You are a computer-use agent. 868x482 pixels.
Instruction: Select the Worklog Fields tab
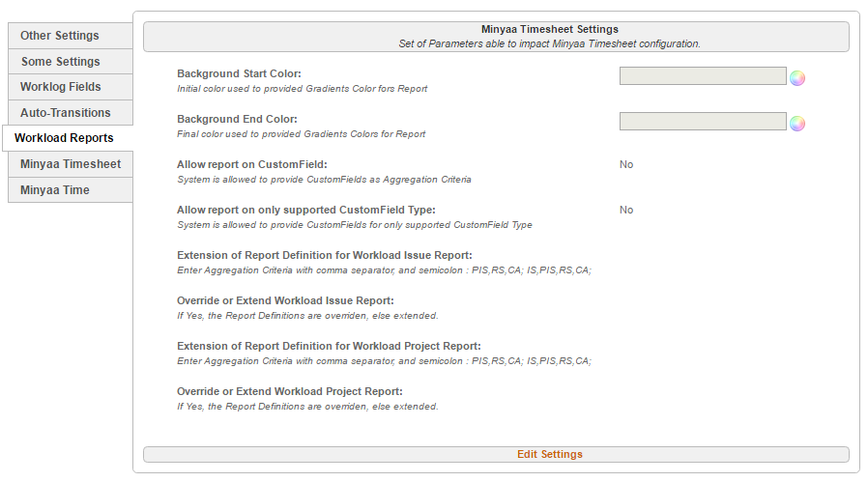pos(71,87)
